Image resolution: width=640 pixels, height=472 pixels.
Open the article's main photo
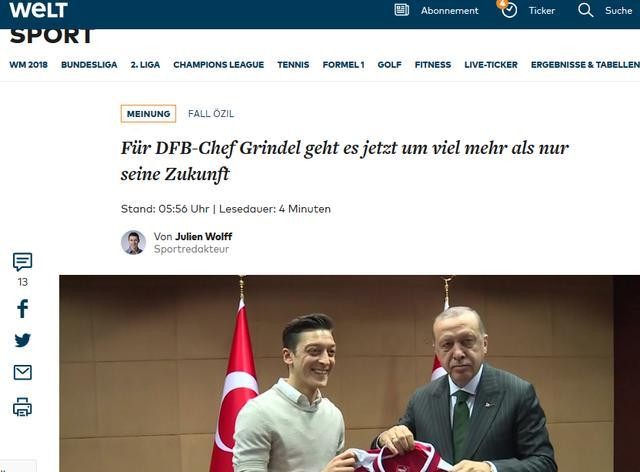coord(349,373)
